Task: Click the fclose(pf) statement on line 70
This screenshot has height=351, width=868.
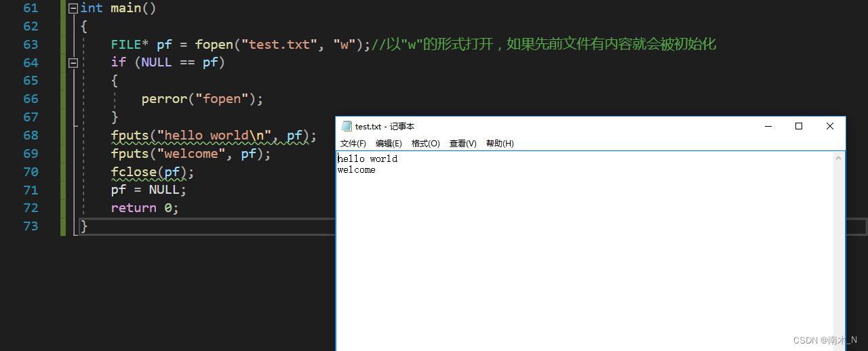Action: point(153,172)
